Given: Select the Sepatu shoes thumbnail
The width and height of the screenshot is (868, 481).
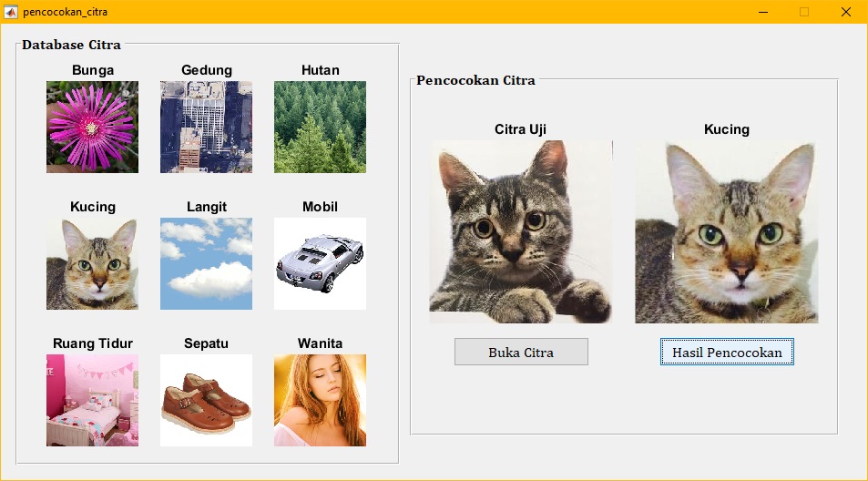Looking at the screenshot, I should [206, 400].
